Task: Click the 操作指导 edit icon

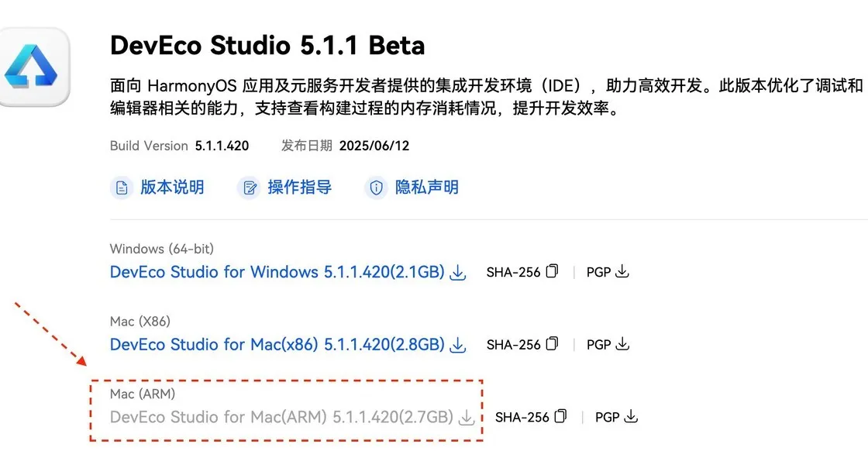Action: 250,188
